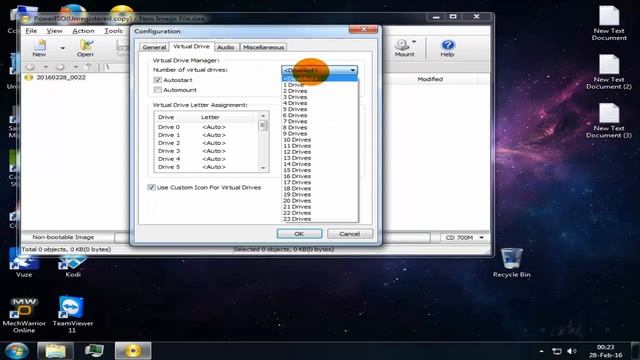The width and height of the screenshot is (640, 360).
Task: Show hidden tray icons arrow
Action: pos(541,351)
